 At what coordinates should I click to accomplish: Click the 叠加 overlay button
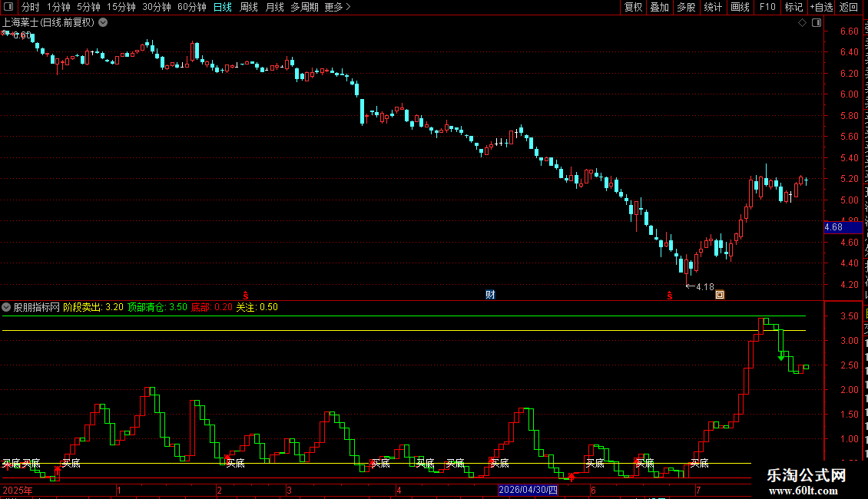point(659,7)
